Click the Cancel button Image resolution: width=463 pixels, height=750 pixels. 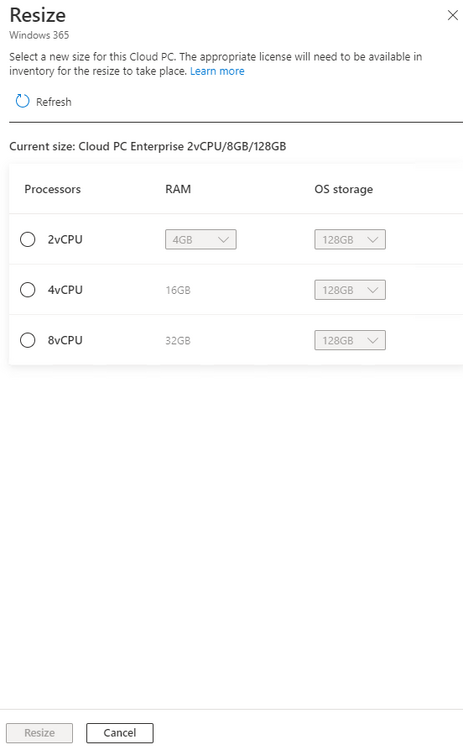[120, 733]
